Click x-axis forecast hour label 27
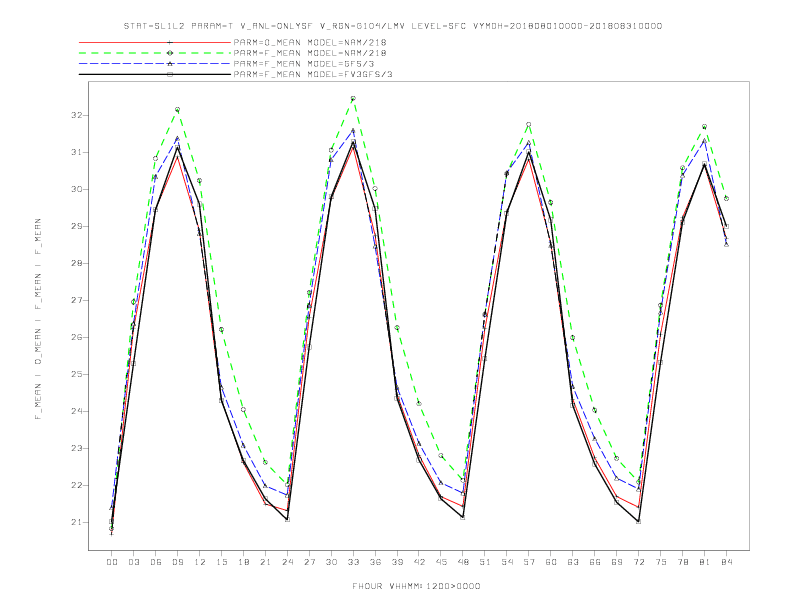 pos(309,562)
